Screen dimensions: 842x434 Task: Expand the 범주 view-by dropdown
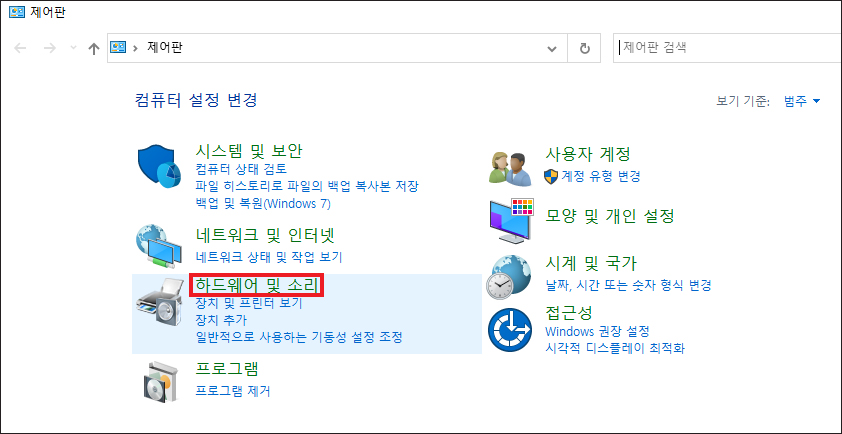coord(802,101)
